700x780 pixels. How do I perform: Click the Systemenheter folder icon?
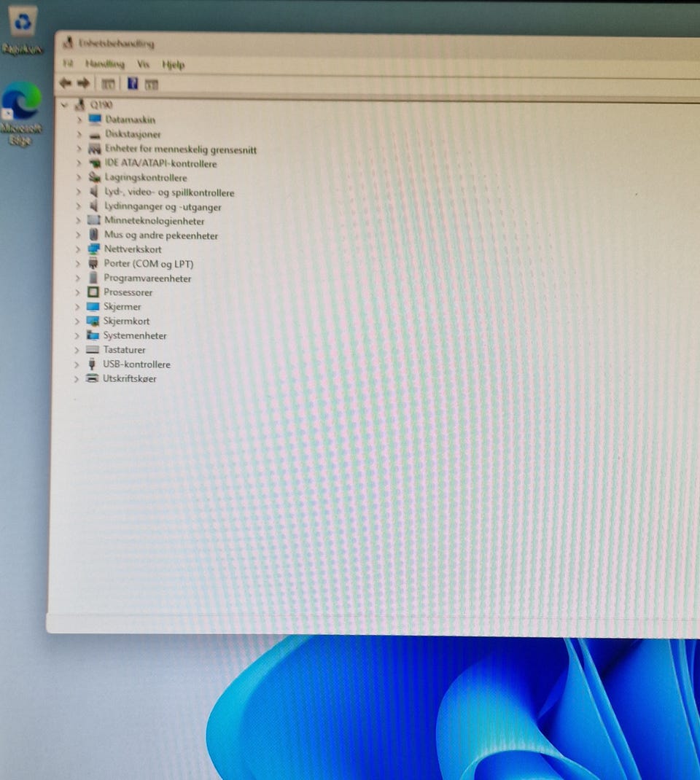[x=93, y=335]
